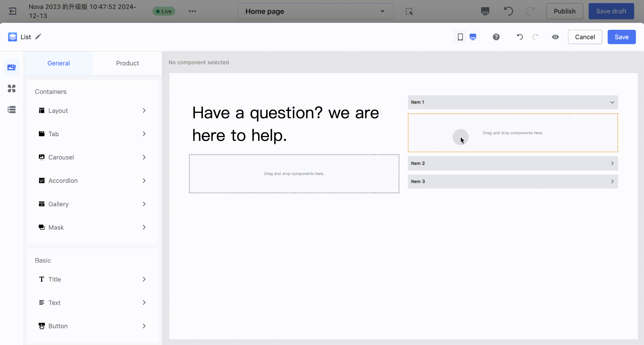Switch to mobile device view
Screen dimensions: 644x345
[460, 37]
